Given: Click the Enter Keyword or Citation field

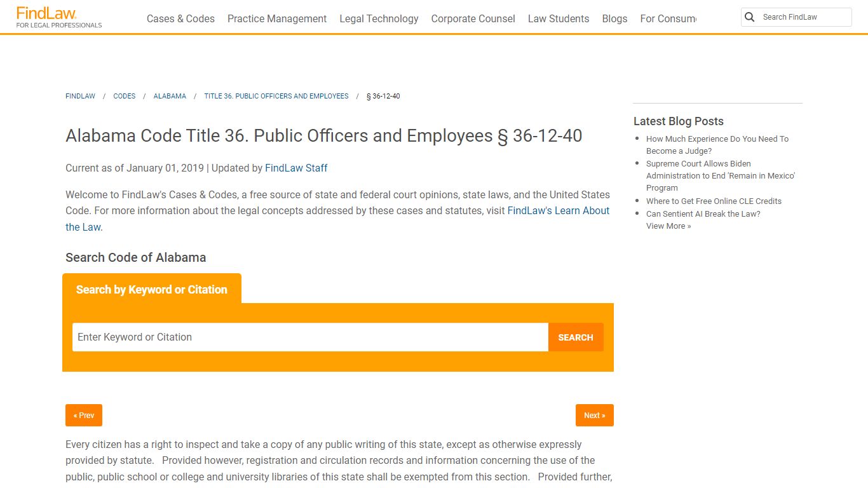Looking at the screenshot, I should tap(310, 337).
